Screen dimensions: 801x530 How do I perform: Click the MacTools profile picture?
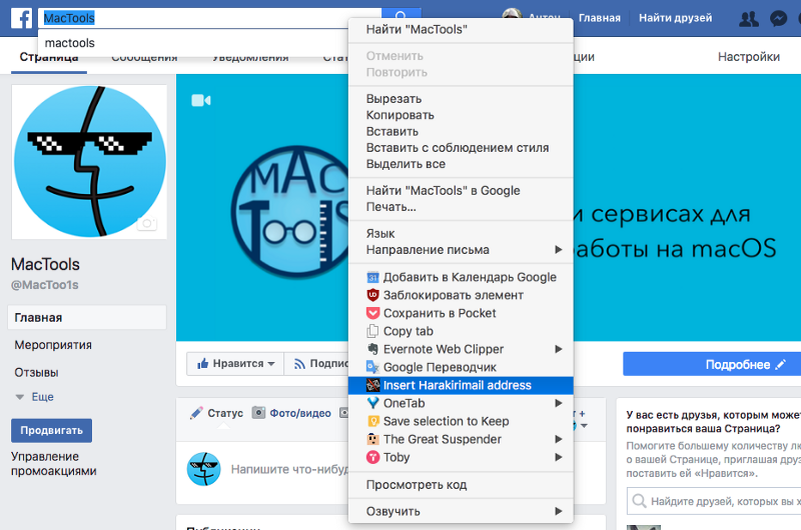point(89,162)
